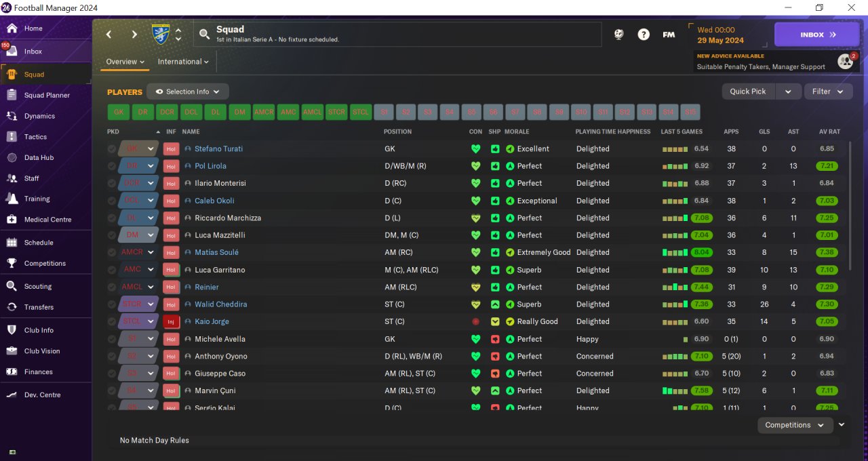
Task: Sort by AV RAT column header
Action: 829,132
